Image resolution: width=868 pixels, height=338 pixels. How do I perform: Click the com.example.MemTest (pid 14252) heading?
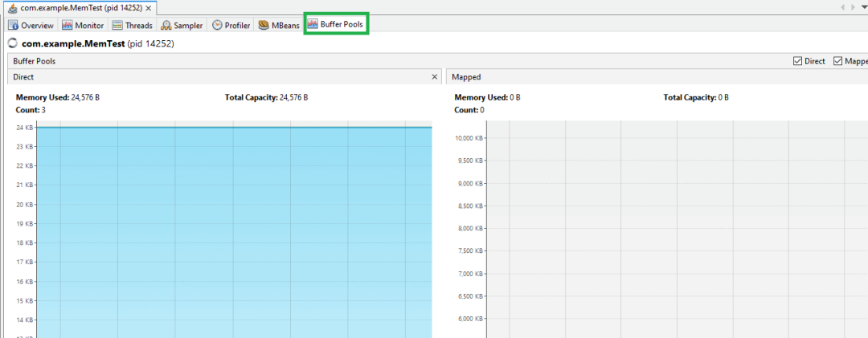point(98,43)
